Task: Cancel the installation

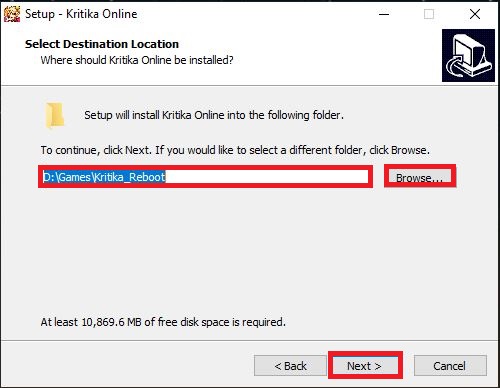Action: coord(450,366)
